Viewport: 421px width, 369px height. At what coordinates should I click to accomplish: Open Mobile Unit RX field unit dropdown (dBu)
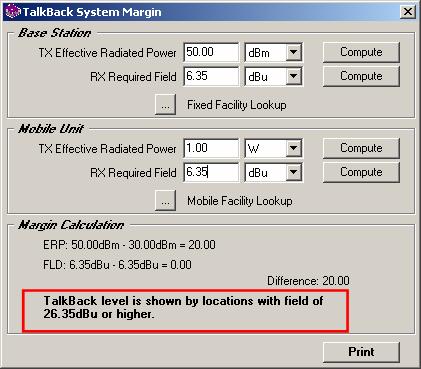coord(294,172)
